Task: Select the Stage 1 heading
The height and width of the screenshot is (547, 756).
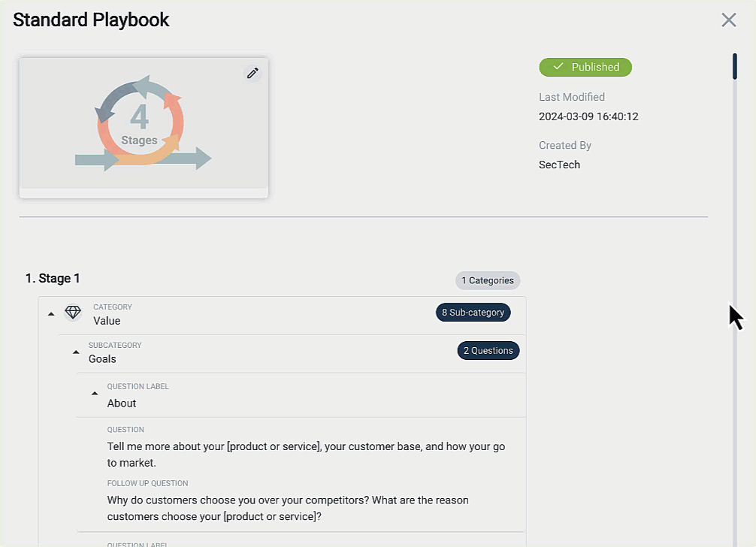Action: [53, 279]
